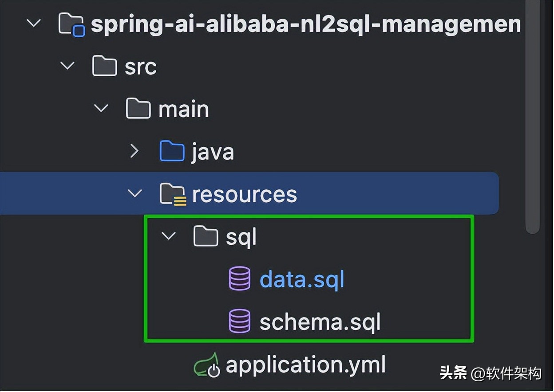Collapse the resources folder chevron
The height and width of the screenshot is (392, 554).
(x=135, y=193)
